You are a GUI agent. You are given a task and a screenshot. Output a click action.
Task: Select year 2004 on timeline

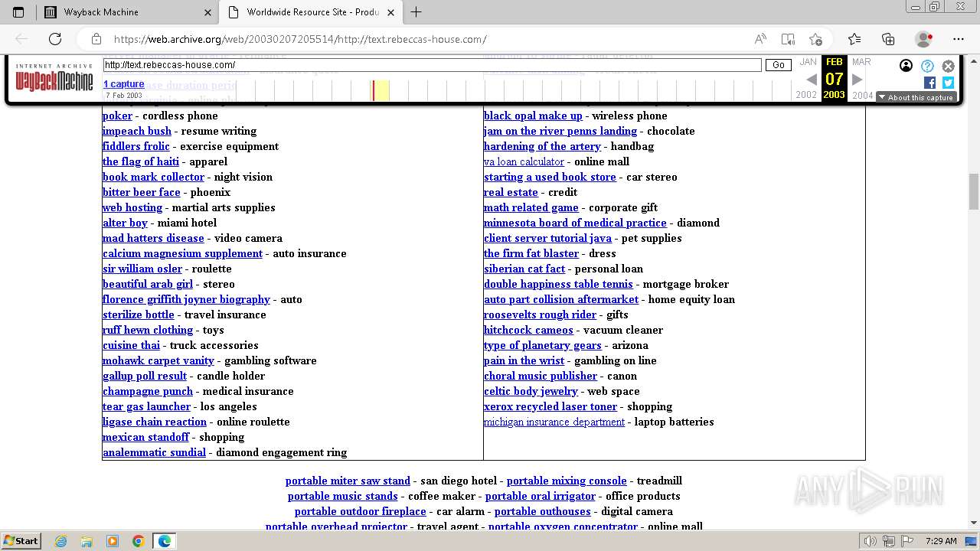click(x=863, y=95)
